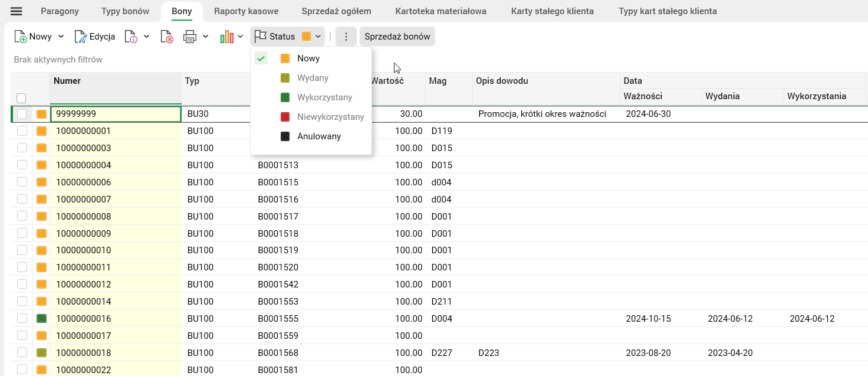Screen dimensions: 868x376
Task: Click the Numer cell containing 99999999
Action: pyautogui.click(x=116, y=114)
